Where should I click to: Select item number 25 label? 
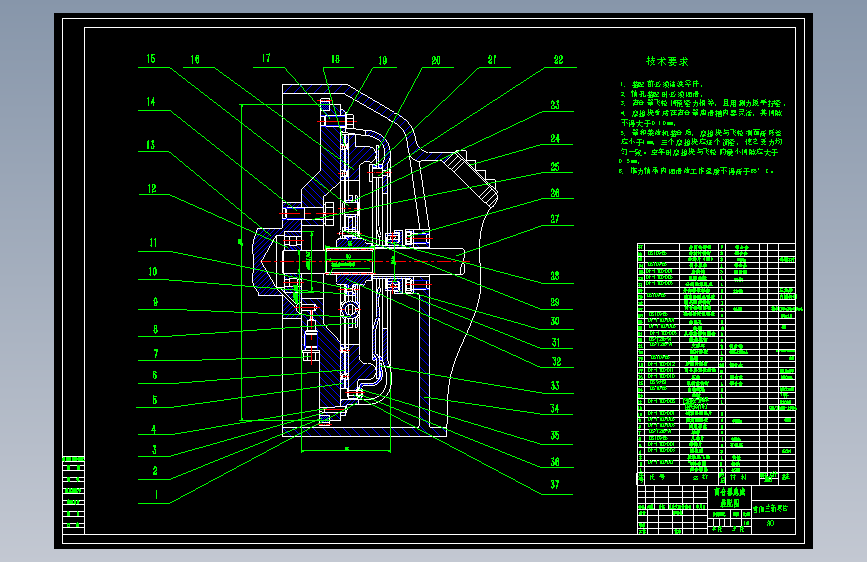pyautogui.click(x=555, y=166)
